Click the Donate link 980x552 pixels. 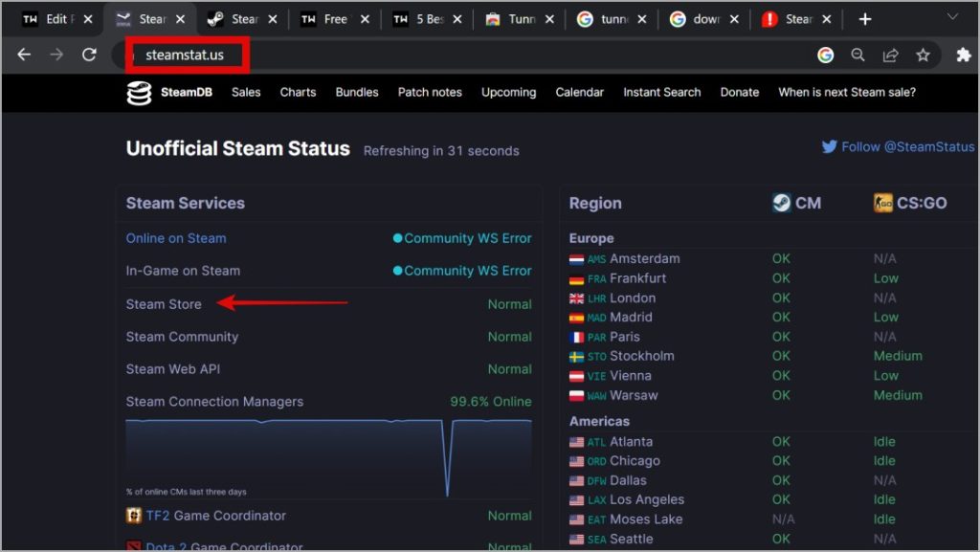coord(740,93)
